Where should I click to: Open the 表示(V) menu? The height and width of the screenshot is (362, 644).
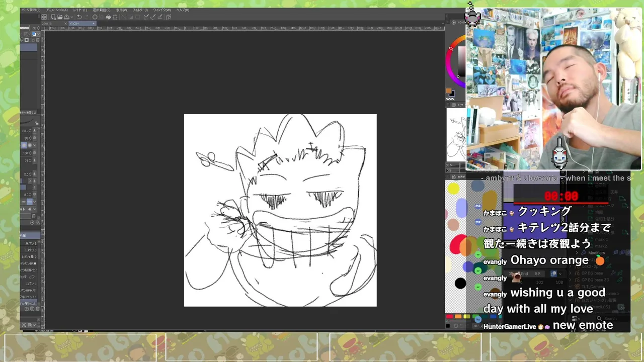coord(122,10)
